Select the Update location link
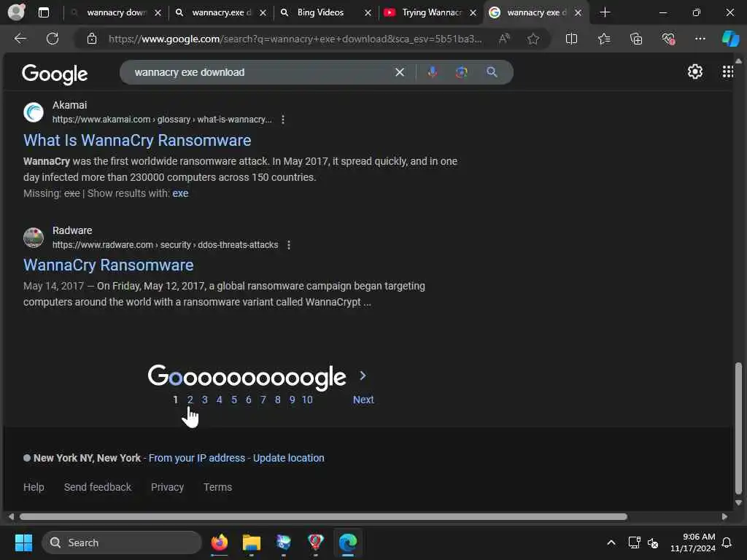This screenshot has width=747, height=560. pos(288,458)
